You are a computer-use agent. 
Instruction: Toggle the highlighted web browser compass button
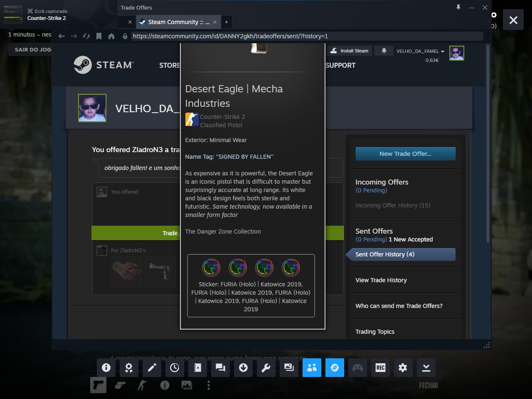335,367
